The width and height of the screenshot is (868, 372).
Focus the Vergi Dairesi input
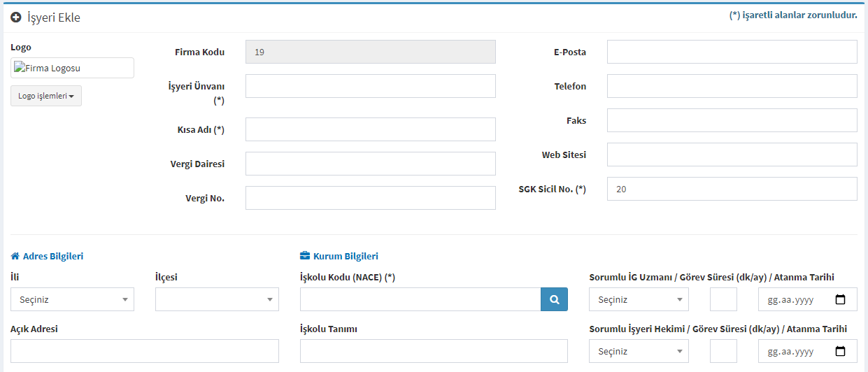371,164
